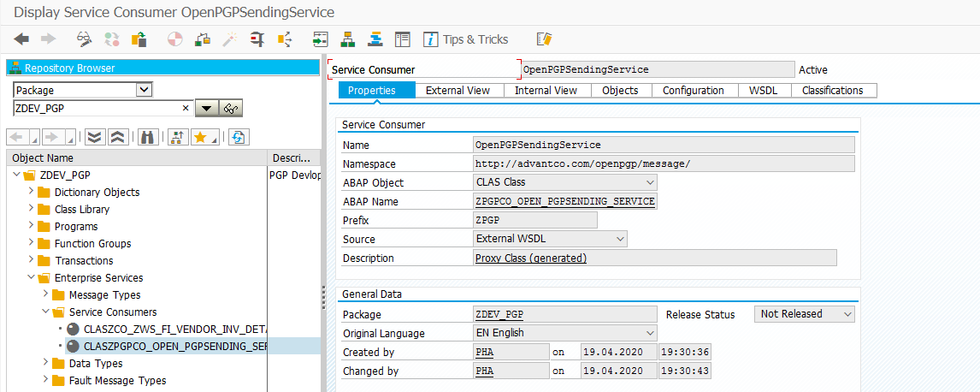The image size is (980, 392).
Task: Click the magic wand icon in the toolbar
Action: pos(229,39)
